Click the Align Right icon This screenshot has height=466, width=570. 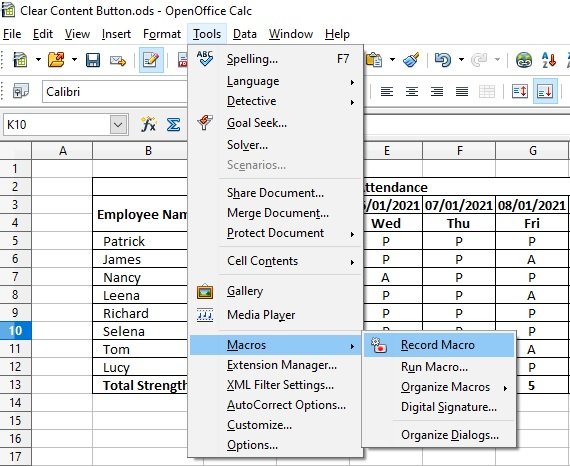coord(437,91)
